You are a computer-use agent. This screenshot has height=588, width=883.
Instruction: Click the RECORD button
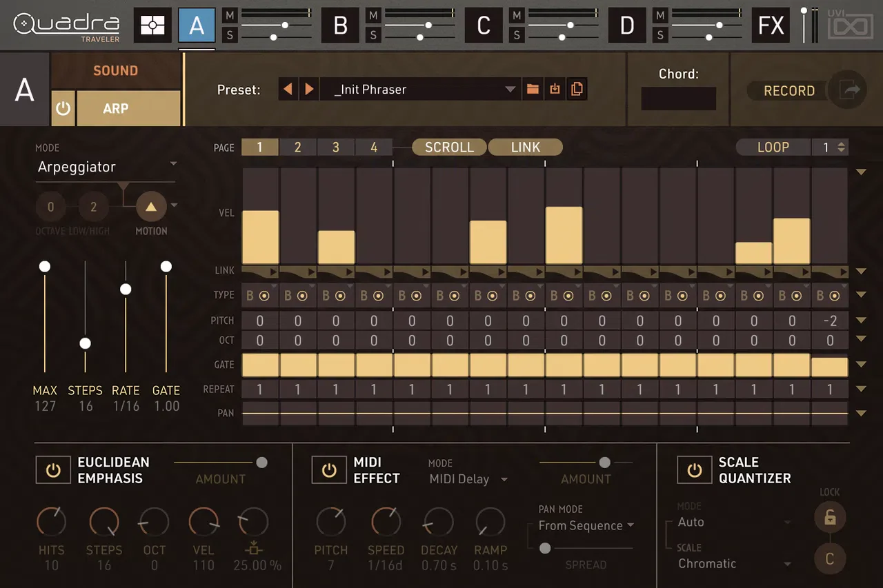point(789,90)
